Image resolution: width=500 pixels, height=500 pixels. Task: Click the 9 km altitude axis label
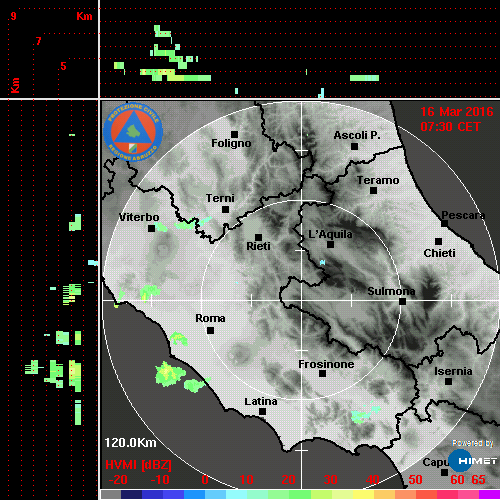point(13,16)
